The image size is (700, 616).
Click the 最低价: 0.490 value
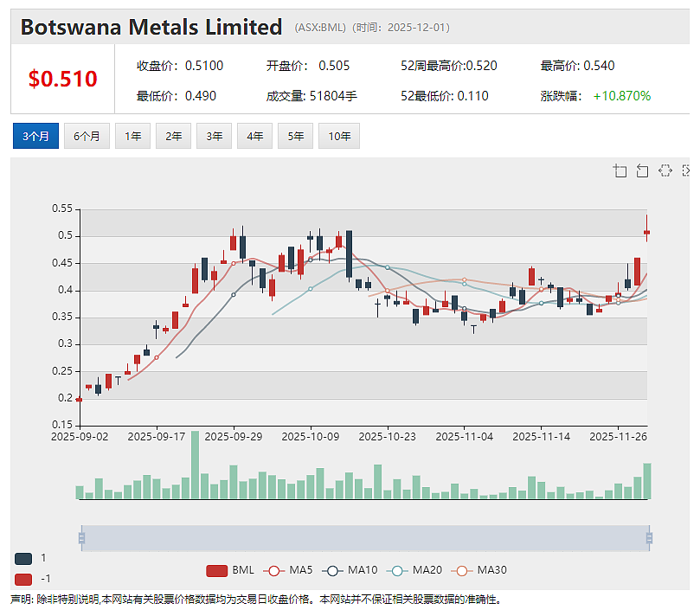point(177,96)
